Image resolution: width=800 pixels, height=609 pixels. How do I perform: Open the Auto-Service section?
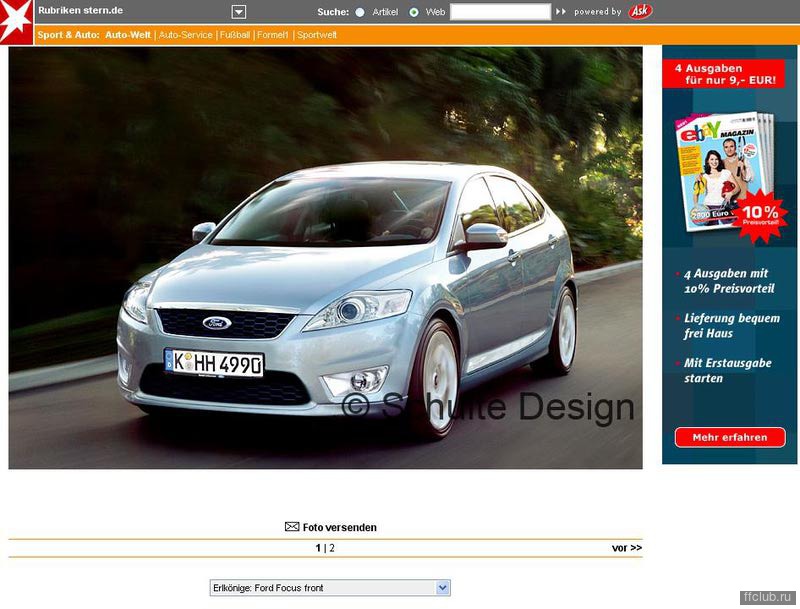pos(185,35)
